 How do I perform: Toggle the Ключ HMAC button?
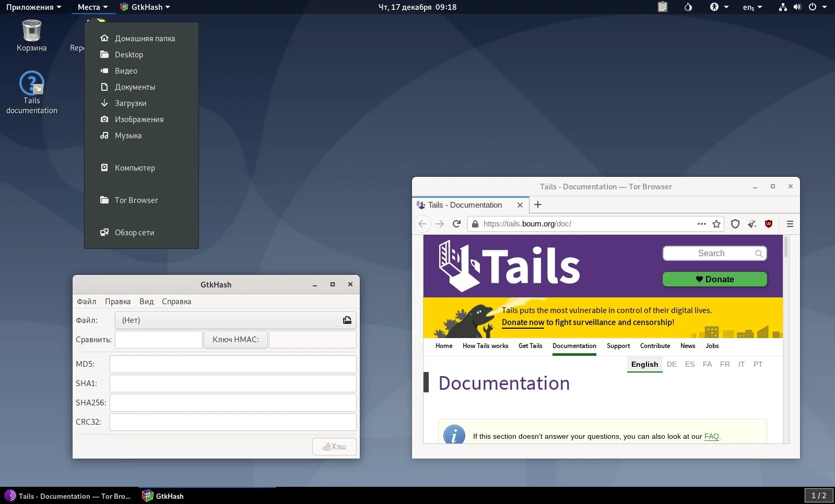(236, 339)
